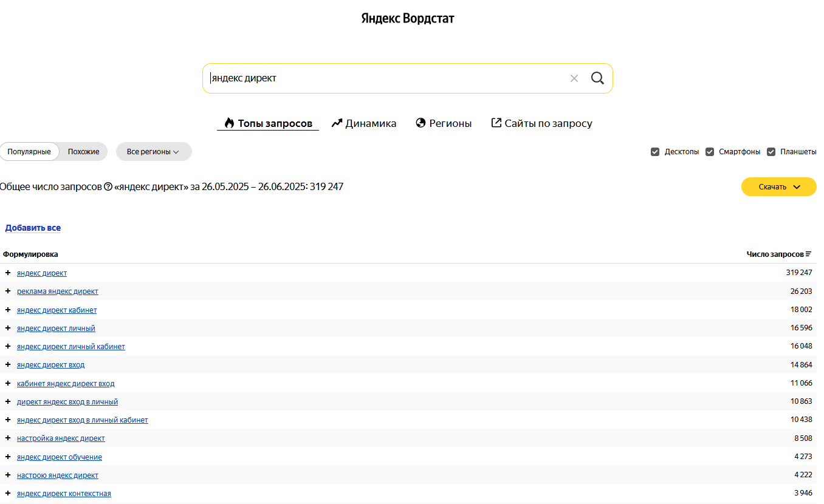Viewport: 824px width, 504px height.
Task: Switch to the Регионы tab
Action: click(444, 123)
